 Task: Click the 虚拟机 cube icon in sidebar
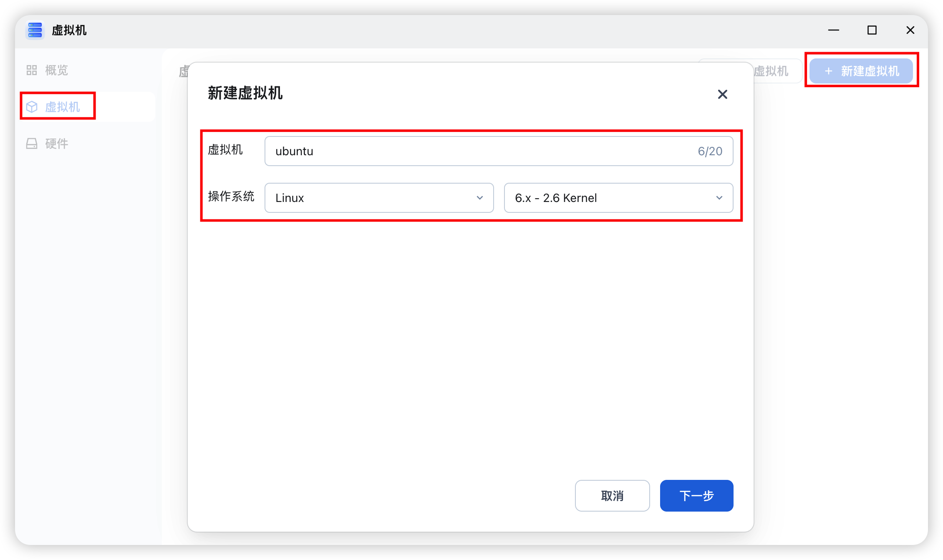[x=32, y=107]
